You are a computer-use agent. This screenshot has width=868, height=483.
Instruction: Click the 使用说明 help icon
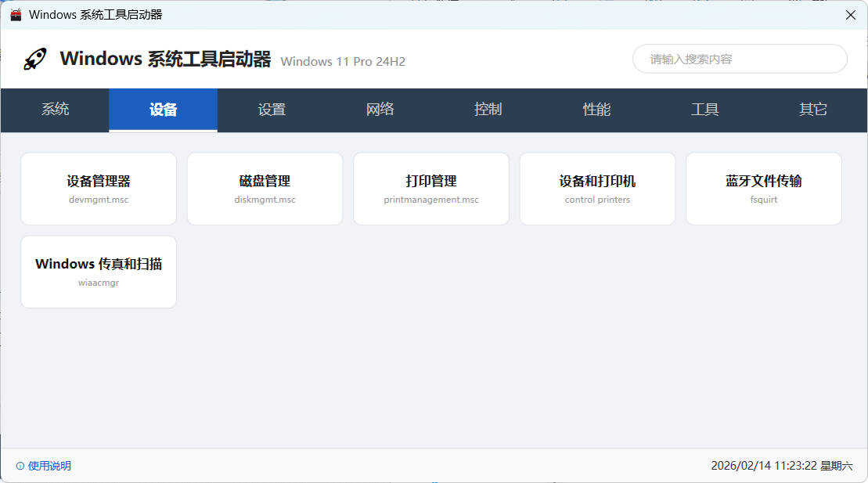(x=19, y=465)
